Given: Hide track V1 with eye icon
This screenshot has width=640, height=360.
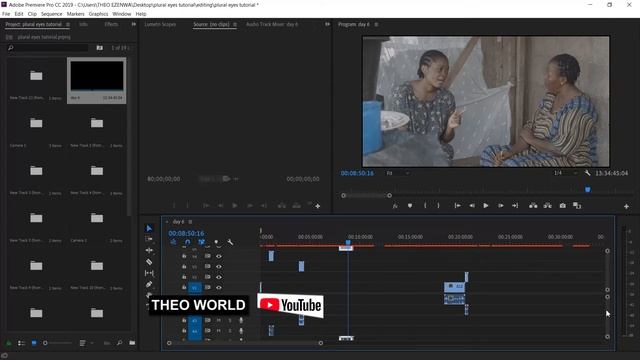Looking at the screenshot, I should click(219, 288).
